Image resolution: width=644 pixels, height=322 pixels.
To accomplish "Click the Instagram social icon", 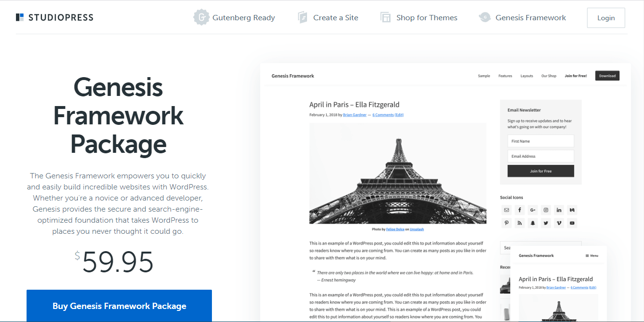I will coord(546,210).
